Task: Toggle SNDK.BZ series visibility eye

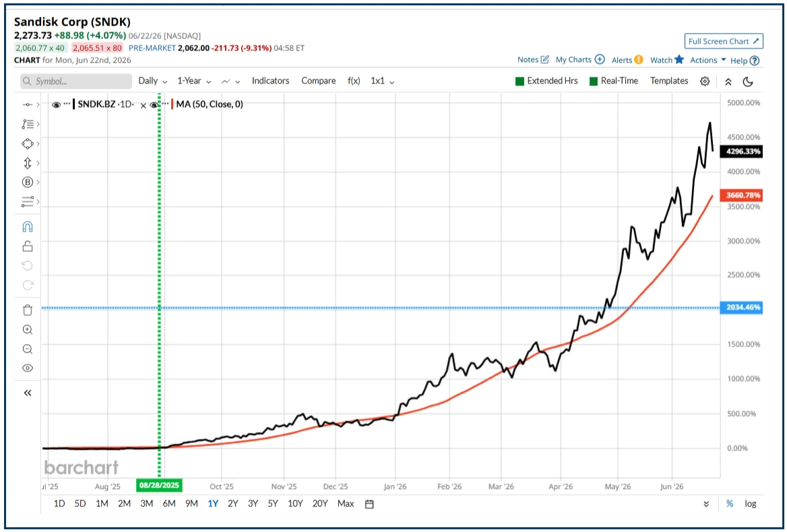Action: click(x=56, y=105)
